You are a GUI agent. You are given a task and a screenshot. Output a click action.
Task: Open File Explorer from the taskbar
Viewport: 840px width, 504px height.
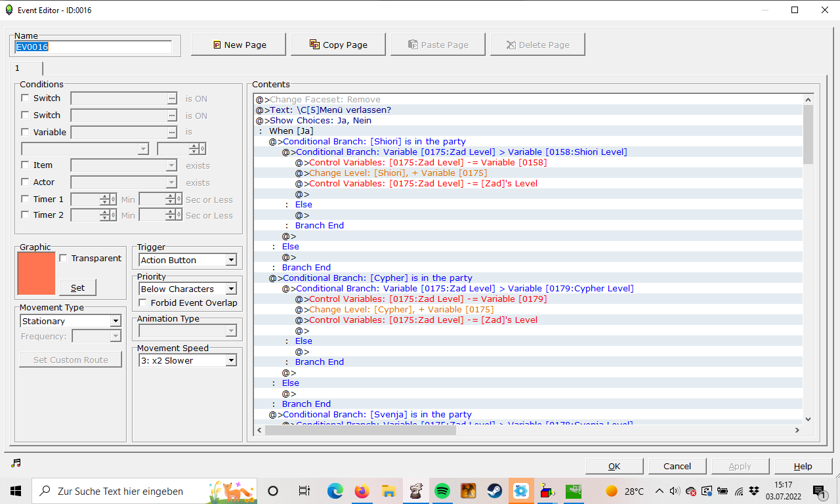[x=388, y=491]
